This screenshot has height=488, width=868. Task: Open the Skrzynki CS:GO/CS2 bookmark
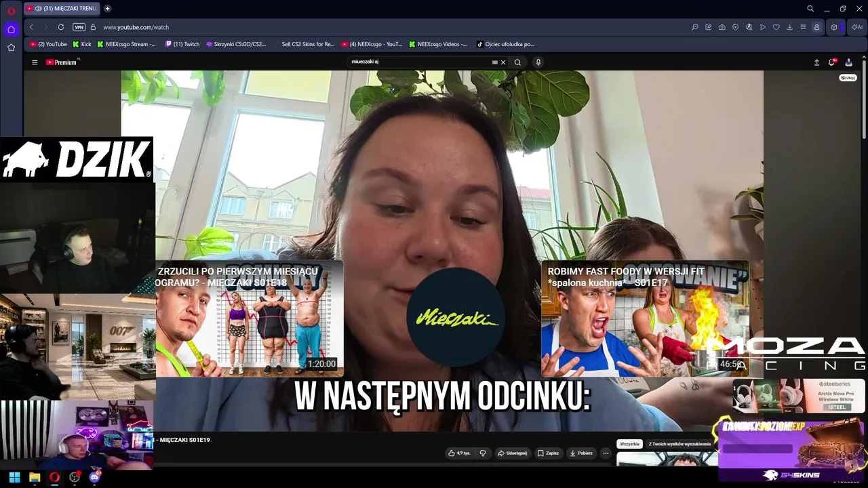tap(236, 44)
